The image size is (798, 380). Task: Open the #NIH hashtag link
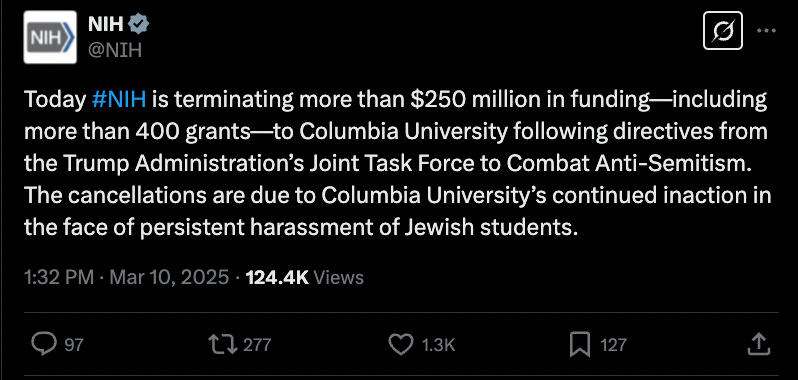(x=119, y=100)
